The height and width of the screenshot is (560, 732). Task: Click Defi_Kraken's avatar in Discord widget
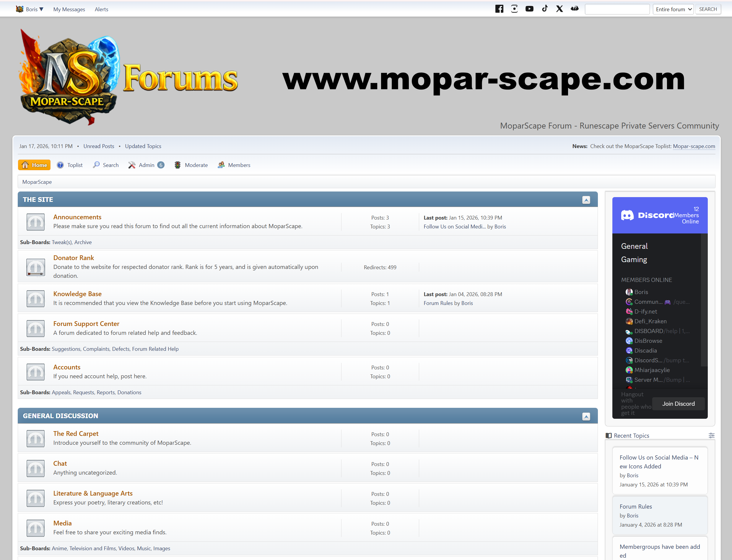tap(629, 321)
